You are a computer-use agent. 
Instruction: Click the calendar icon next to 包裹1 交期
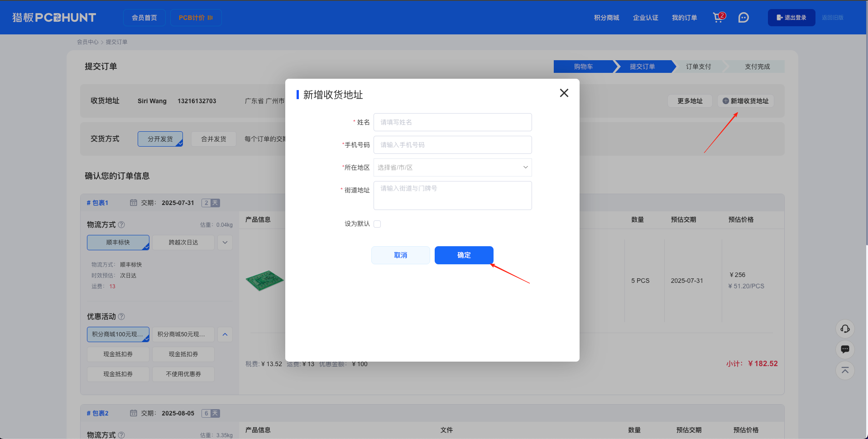coord(134,203)
